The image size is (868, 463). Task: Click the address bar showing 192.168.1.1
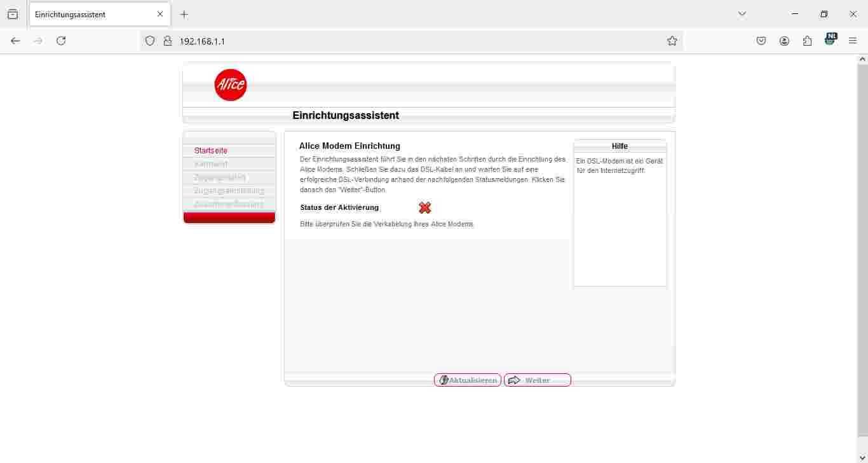pos(413,41)
